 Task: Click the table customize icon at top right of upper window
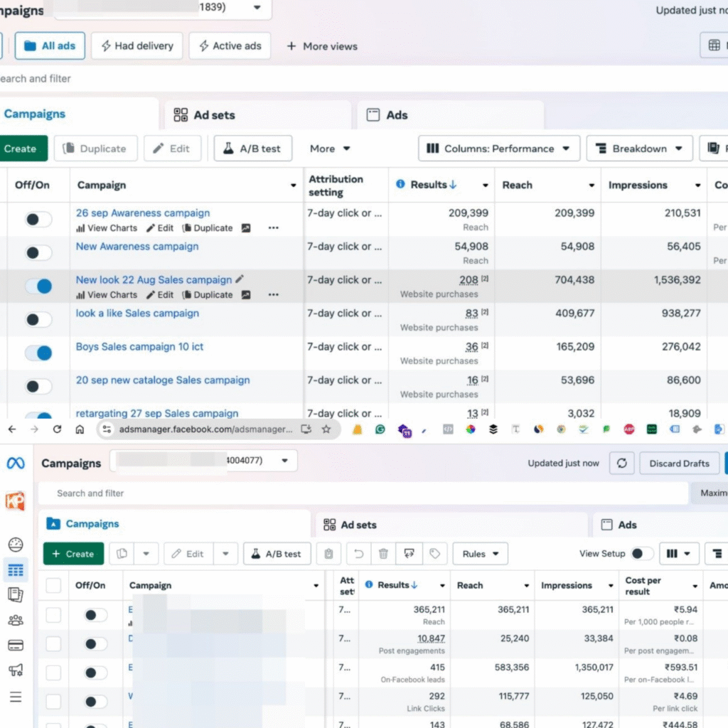(x=714, y=45)
